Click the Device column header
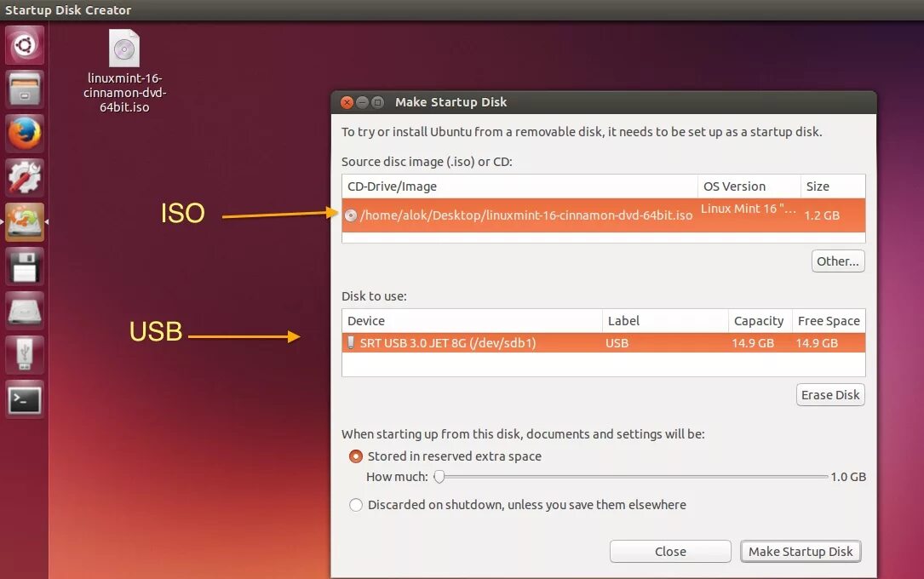 pos(472,321)
